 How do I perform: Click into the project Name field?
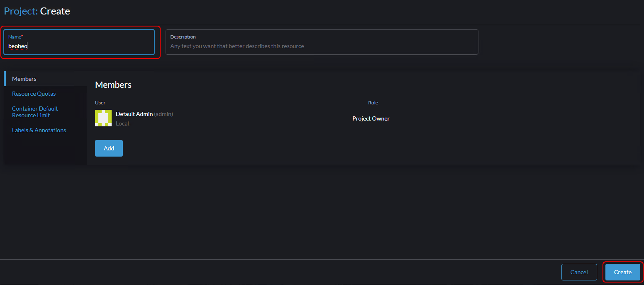tap(79, 46)
